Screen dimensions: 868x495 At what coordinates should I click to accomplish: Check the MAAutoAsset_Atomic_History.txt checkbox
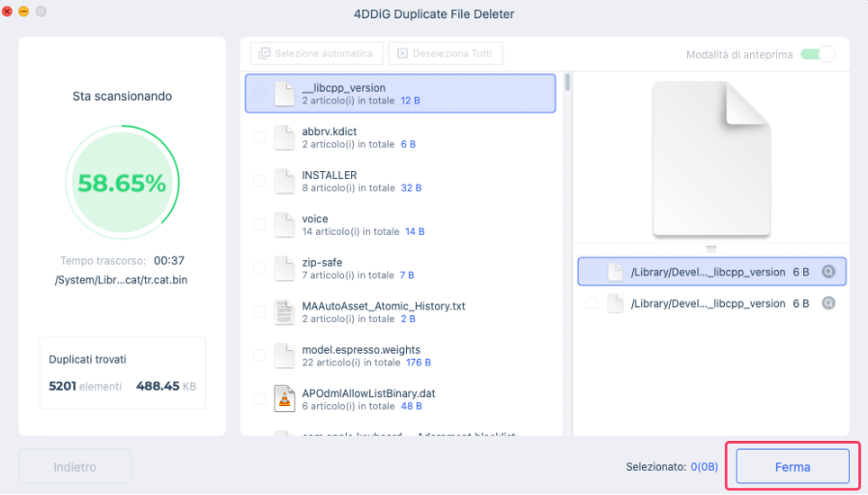coord(259,312)
